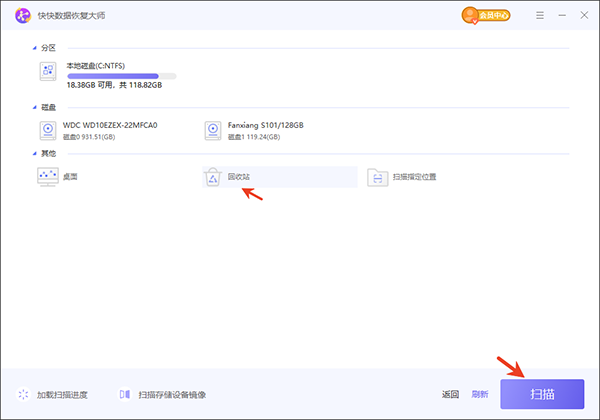Click the 回收站 label

[x=239, y=177]
